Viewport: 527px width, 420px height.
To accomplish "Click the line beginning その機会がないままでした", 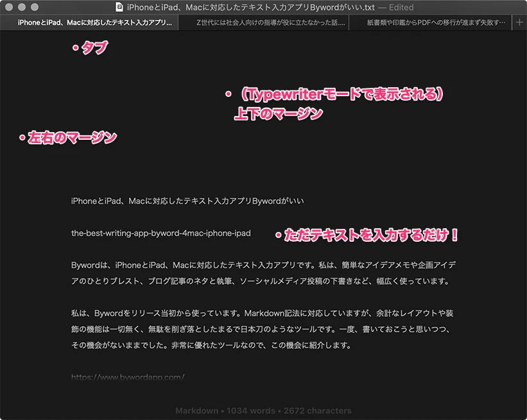I will click(x=212, y=346).
